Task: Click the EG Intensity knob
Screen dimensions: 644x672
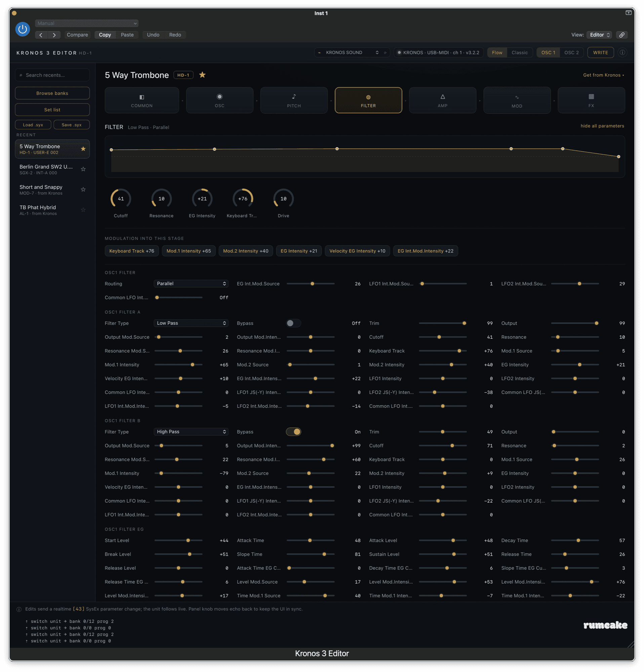Action: pyautogui.click(x=202, y=199)
